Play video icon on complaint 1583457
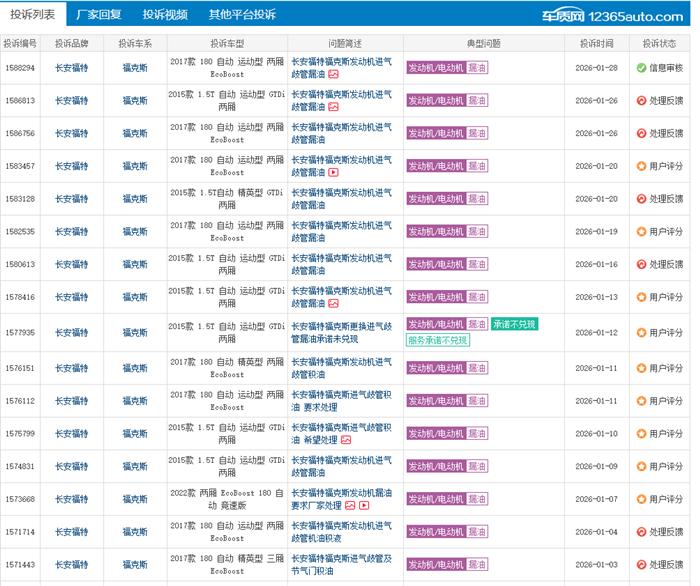The height and width of the screenshot is (586, 700). point(333,172)
